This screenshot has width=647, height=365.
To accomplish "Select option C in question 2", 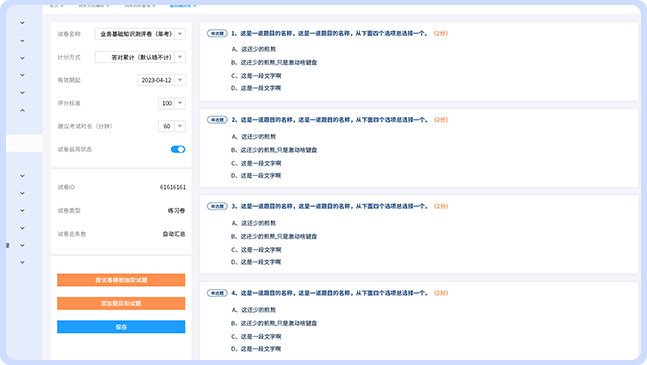I will click(256, 163).
